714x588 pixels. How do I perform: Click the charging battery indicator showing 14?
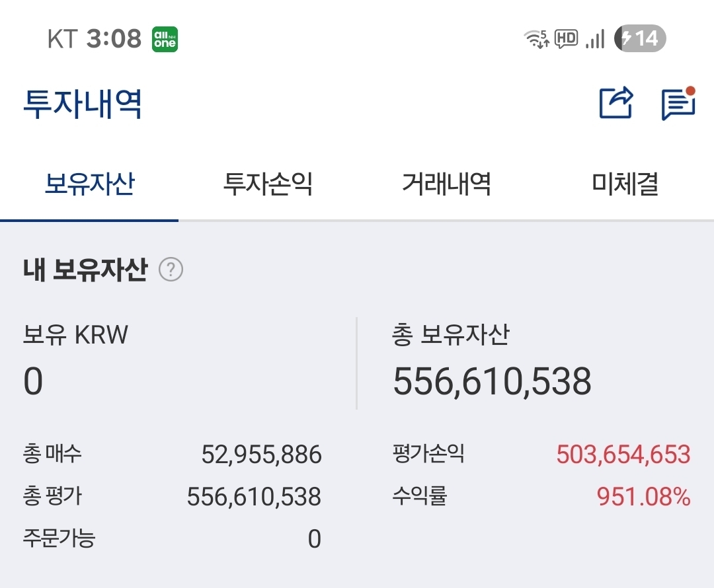636,38
